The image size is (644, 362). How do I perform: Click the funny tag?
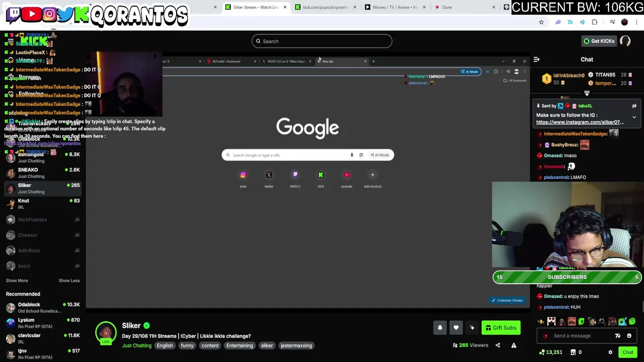coord(187,345)
